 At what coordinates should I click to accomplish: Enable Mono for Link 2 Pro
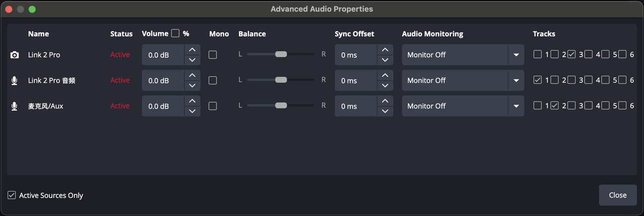(213, 55)
